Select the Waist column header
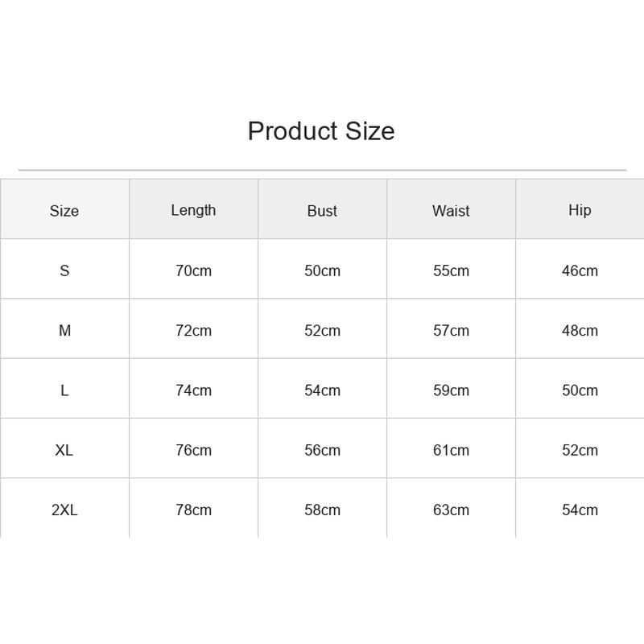 [x=451, y=211]
